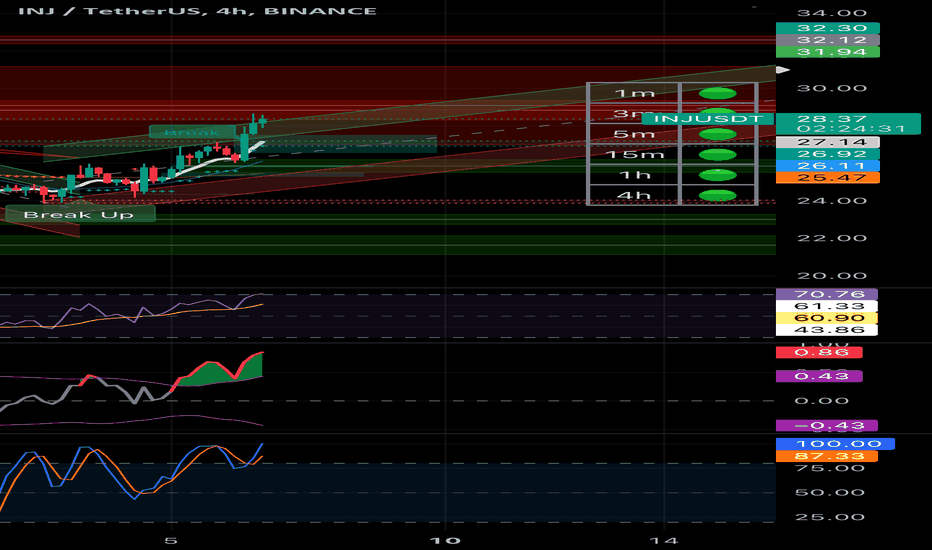Screen dimensions: 932x550
Task: Click the orange 25.47 price label
Action: coord(827,177)
